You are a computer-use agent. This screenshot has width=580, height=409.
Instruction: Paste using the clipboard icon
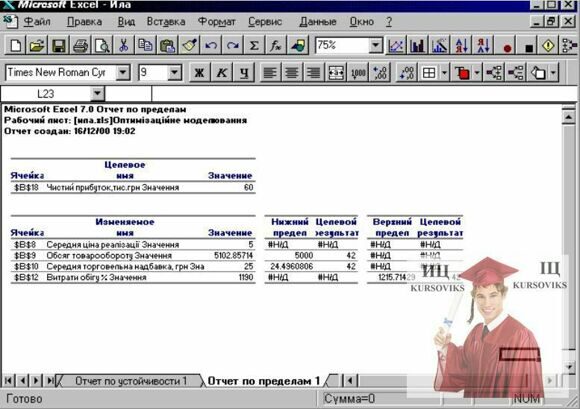pos(167,46)
